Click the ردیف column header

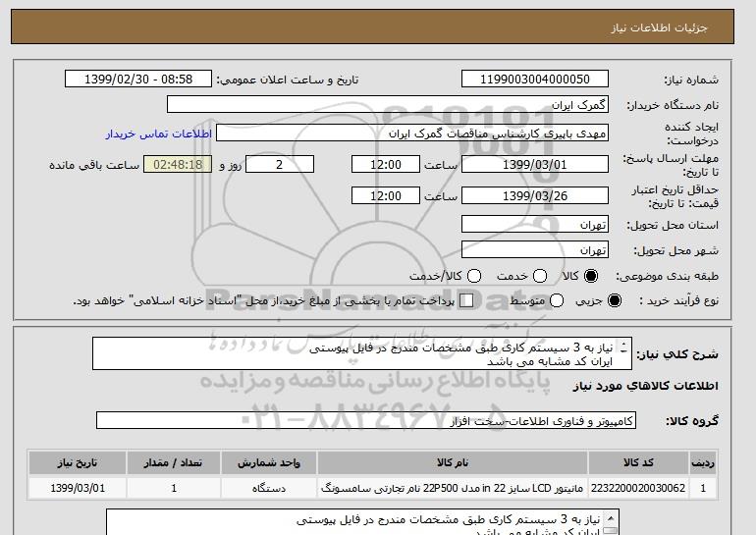(x=703, y=463)
